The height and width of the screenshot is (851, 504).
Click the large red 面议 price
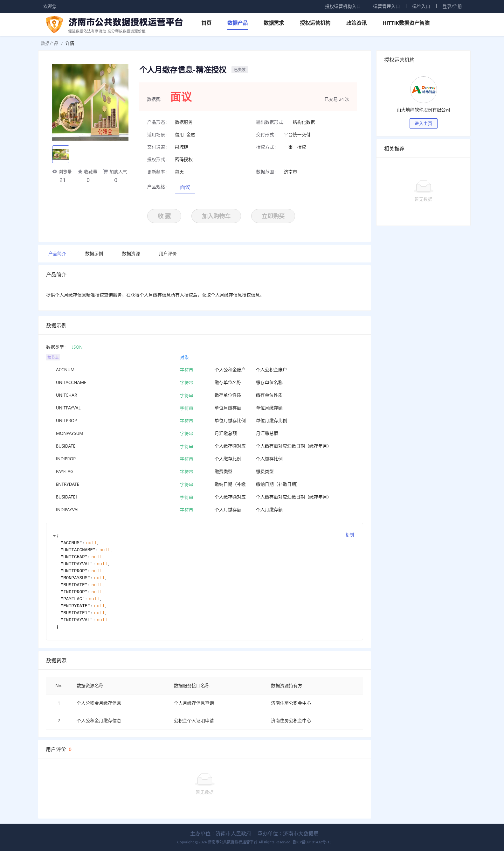181,97
